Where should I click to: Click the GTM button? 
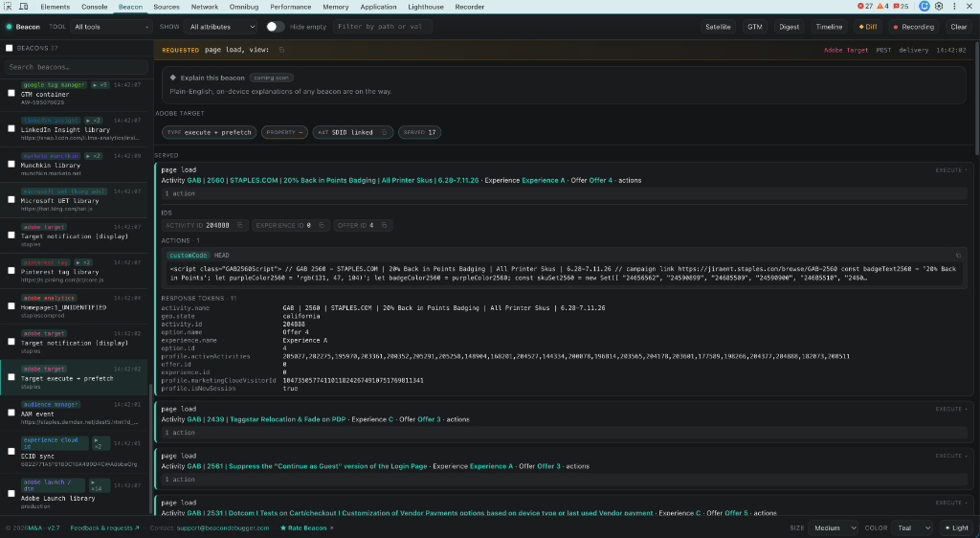pos(755,27)
